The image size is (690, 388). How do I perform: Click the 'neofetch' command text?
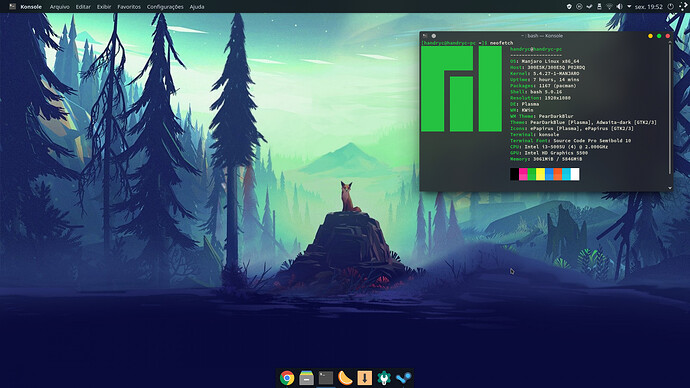pyautogui.click(x=501, y=43)
